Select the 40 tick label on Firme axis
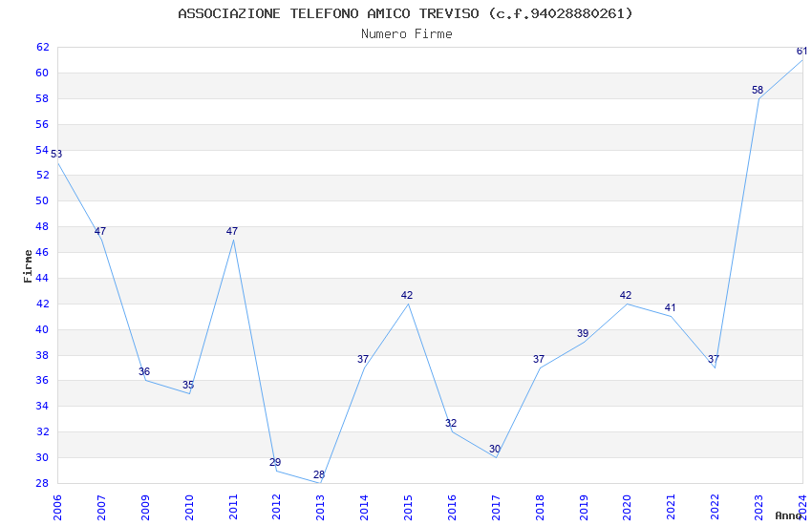Image resolution: width=812 pixels, height=525 pixels. (42, 329)
